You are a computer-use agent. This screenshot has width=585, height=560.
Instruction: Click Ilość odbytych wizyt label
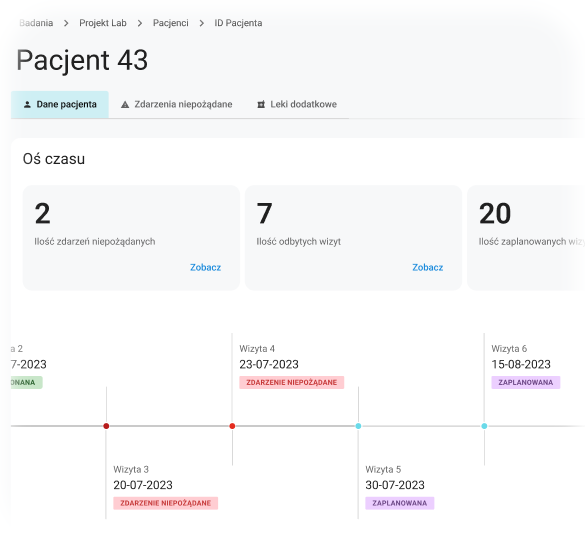(299, 242)
